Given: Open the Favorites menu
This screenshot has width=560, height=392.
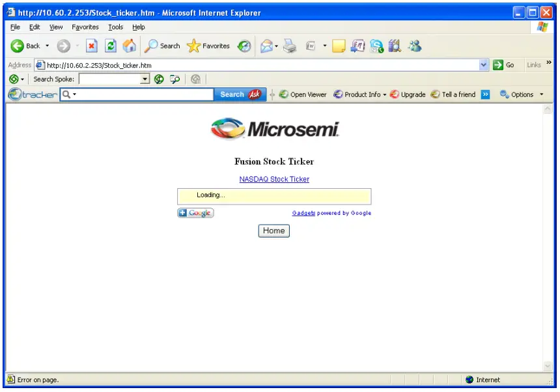Looking at the screenshot, I should pos(85,27).
